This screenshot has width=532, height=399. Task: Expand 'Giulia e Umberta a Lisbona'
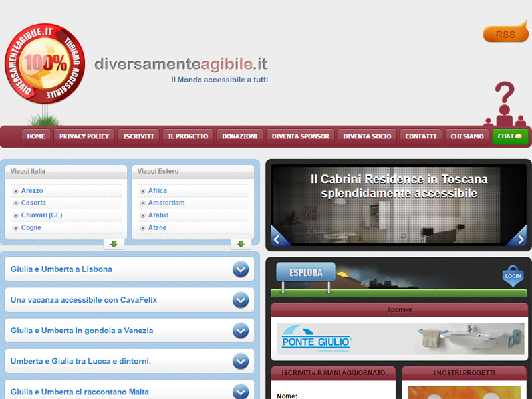click(x=241, y=269)
